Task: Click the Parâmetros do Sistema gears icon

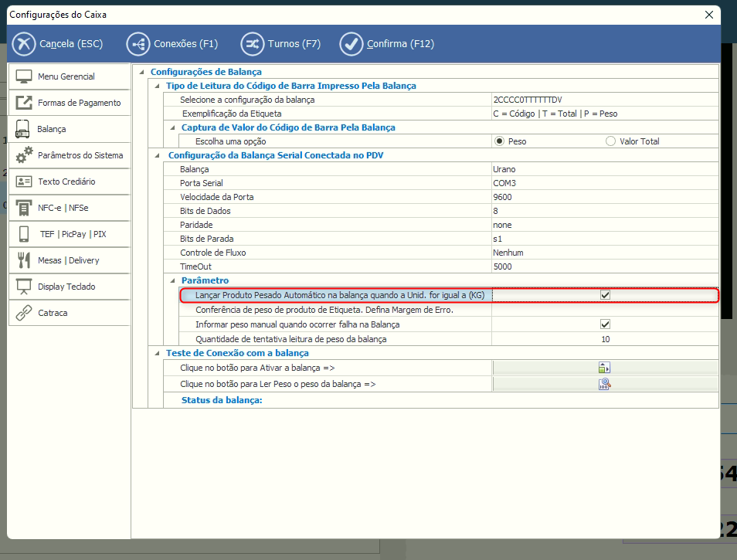Action: click(x=24, y=155)
